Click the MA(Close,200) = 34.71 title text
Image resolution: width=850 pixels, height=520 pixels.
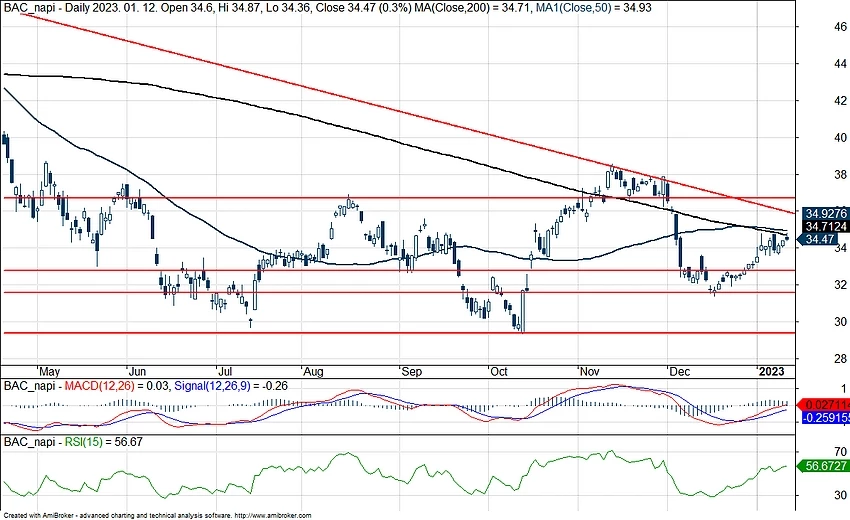[473, 8]
